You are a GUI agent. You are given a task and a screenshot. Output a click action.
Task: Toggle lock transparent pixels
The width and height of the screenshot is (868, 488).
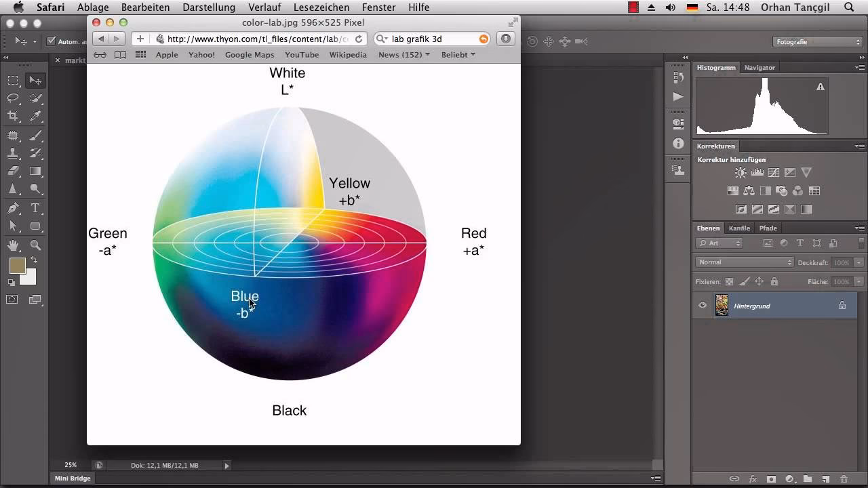729,281
